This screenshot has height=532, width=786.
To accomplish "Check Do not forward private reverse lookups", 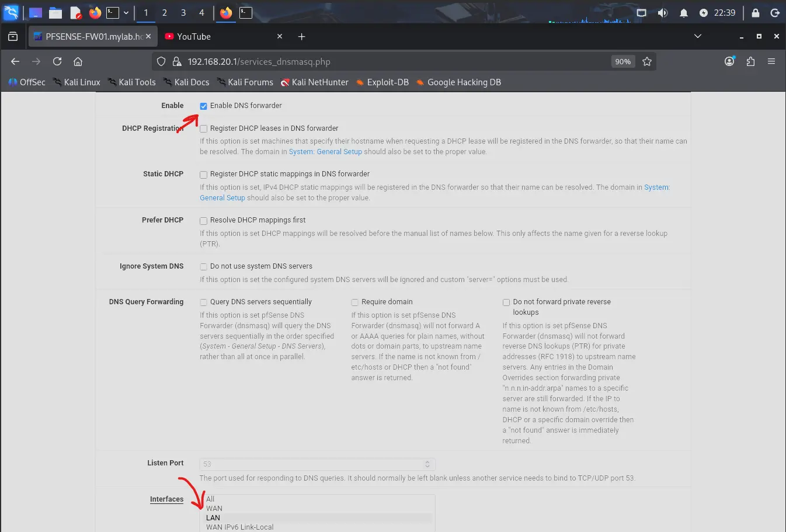I will point(506,302).
